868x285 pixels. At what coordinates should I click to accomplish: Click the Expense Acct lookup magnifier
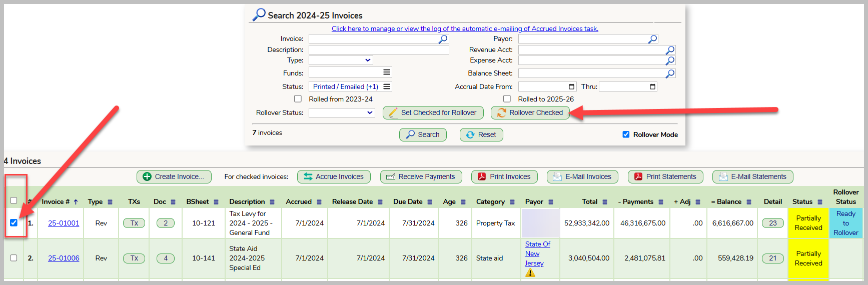[670, 60]
